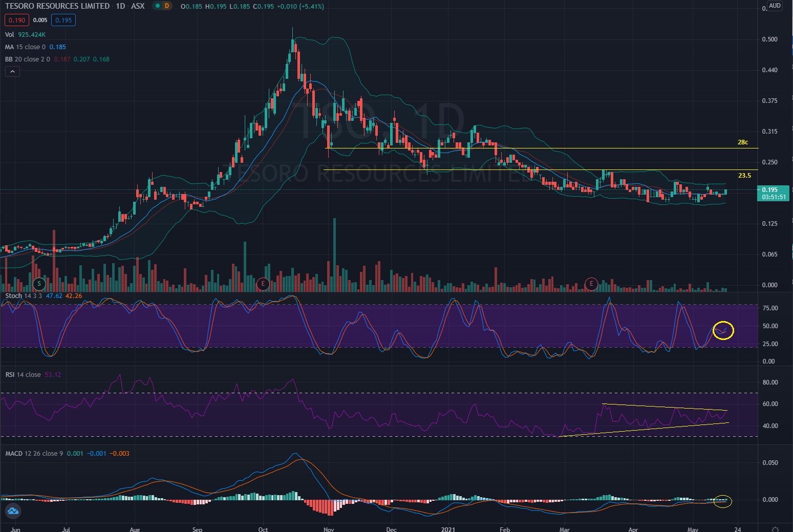Click the 23.5 resistance line label
This screenshot has height=532, width=793.
tap(744, 175)
